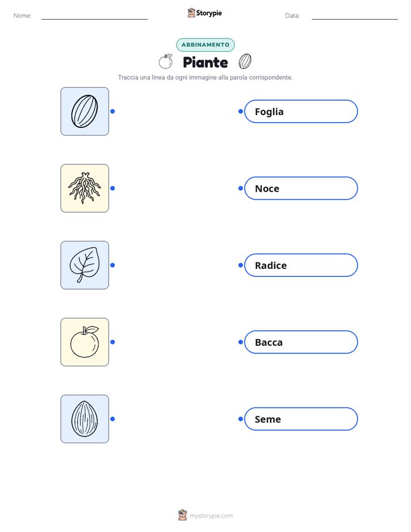Click the leaf picture card

85,265
